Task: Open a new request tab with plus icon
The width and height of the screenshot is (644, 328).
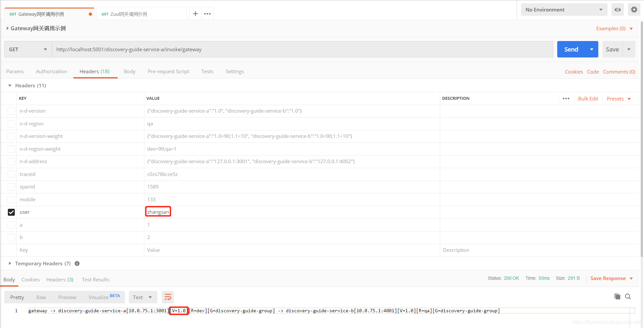Action: point(195,14)
